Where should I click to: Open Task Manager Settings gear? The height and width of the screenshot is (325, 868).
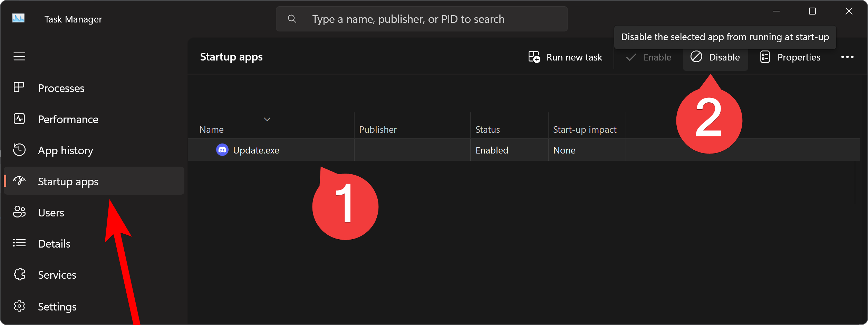[x=19, y=306]
